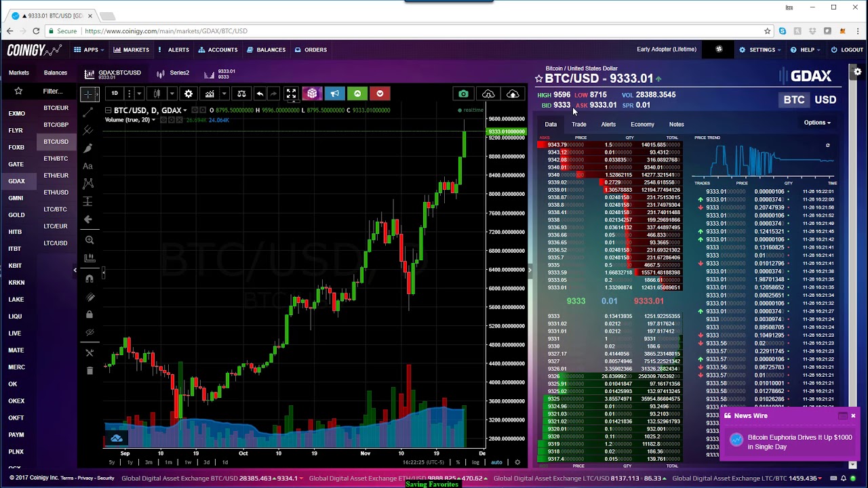The width and height of the screenshot is (868, 488).
Task: Open the ACCOUNTS menu
Action: click(218, 49)
